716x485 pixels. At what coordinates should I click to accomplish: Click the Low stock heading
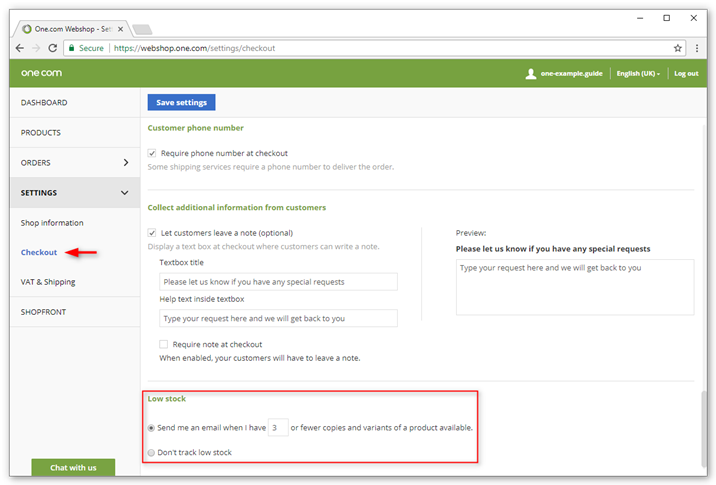tap(167, 399)
